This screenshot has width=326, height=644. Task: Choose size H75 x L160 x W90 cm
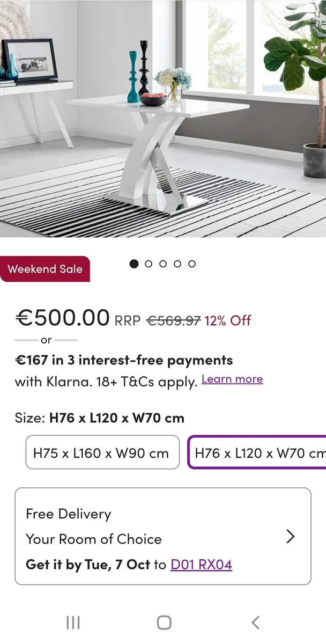(102, 452)
